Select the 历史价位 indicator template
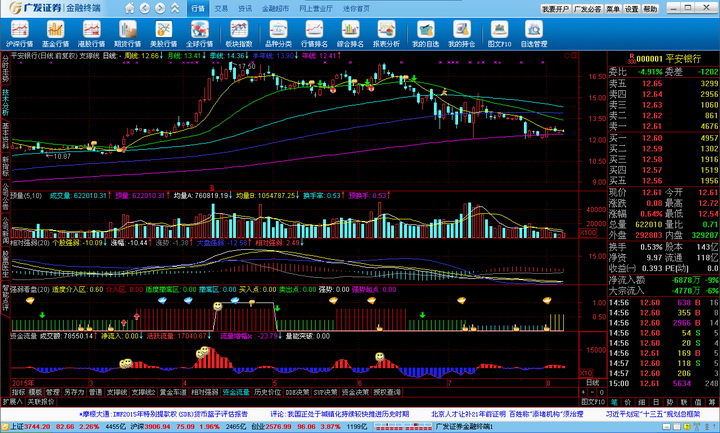720x433 pixels. pos(267,392)
